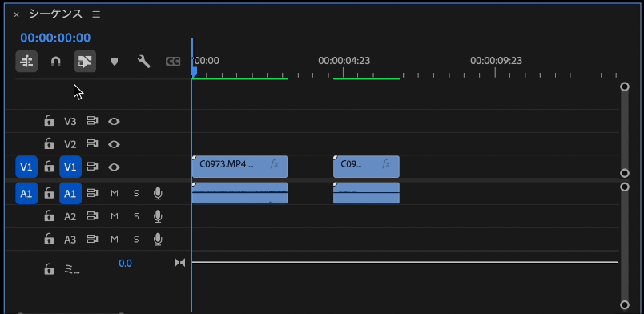Select track label A2
The image size is (644, 314).
(x=70, y=216)
